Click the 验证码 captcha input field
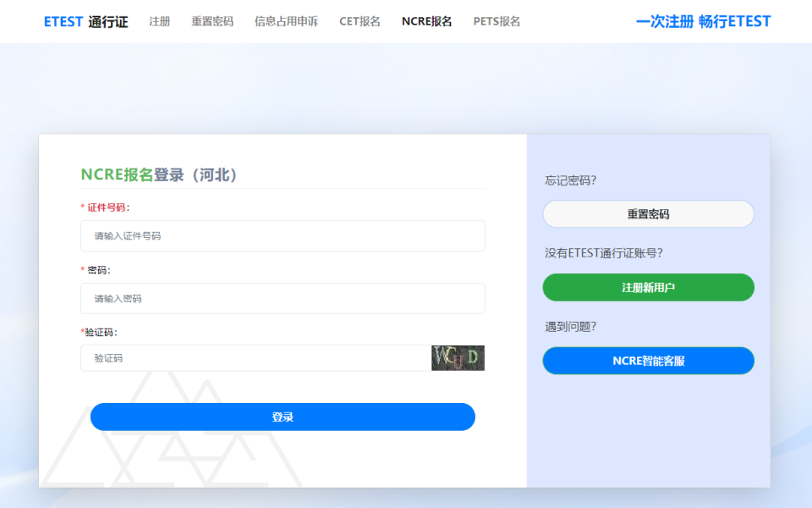Screen dimensions: 812x508 coord(254,357)
